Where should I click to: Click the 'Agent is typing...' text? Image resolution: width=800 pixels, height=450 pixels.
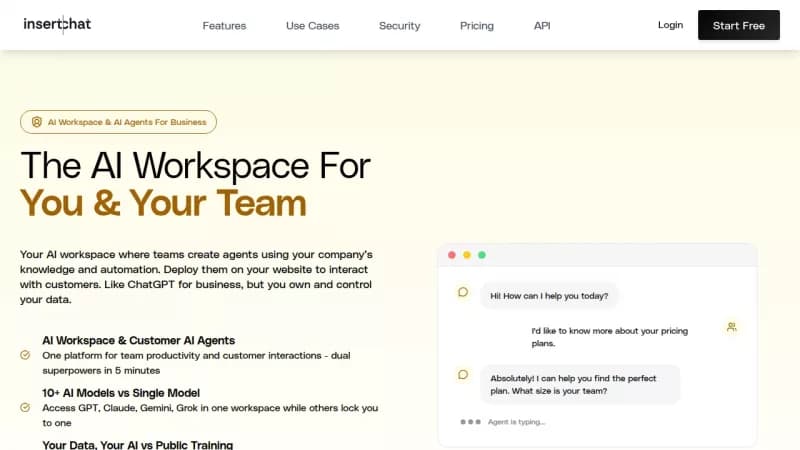pos(516,422)
